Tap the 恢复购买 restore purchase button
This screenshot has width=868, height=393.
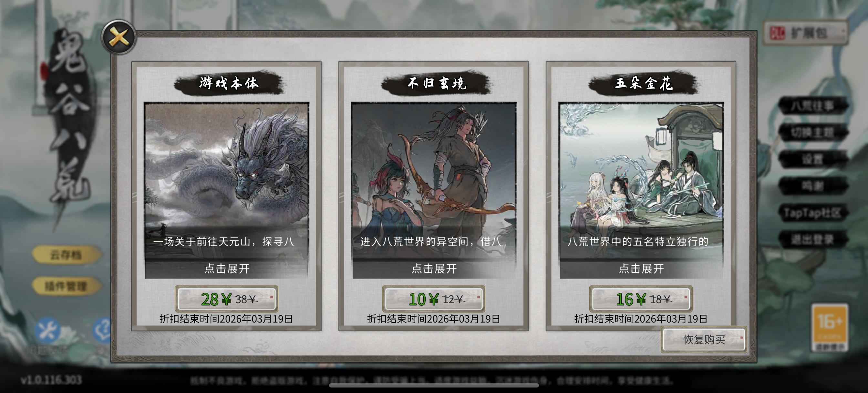[704, 339]
